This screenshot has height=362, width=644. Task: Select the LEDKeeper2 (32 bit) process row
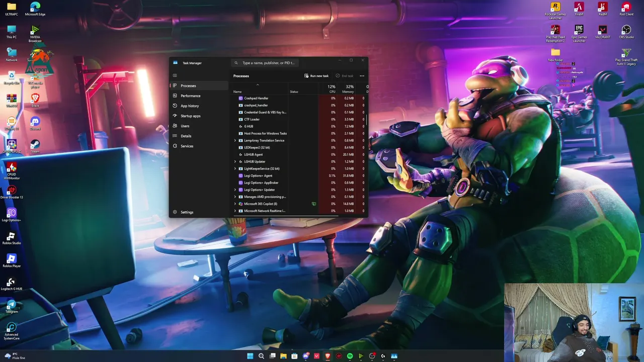pyautogui.click(x=299, y=147)
